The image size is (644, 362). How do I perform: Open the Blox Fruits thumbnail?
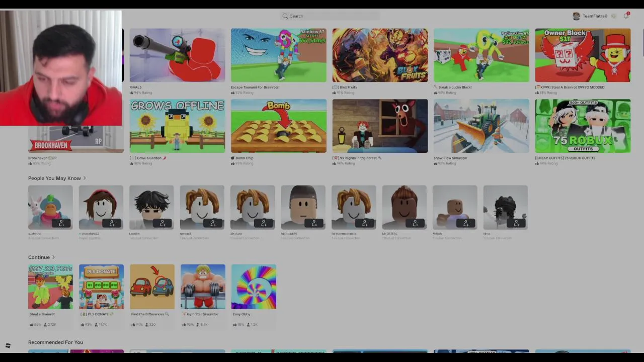click(380, 55)
